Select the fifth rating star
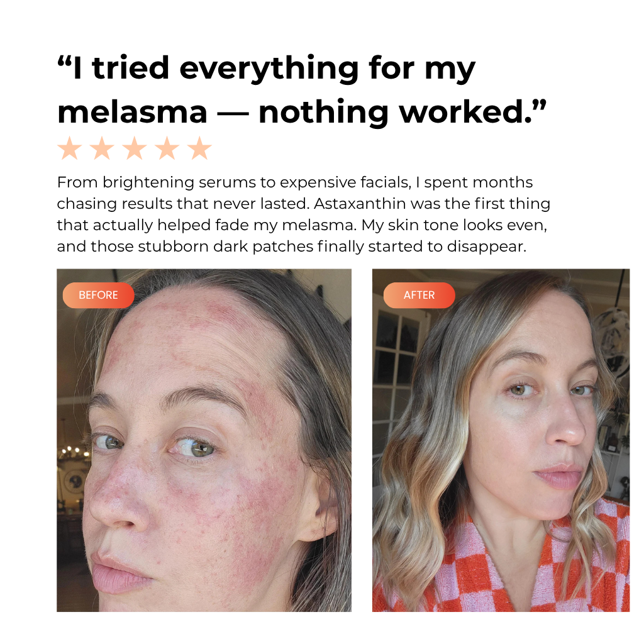644x644 pixels. [x=199, y=148]
